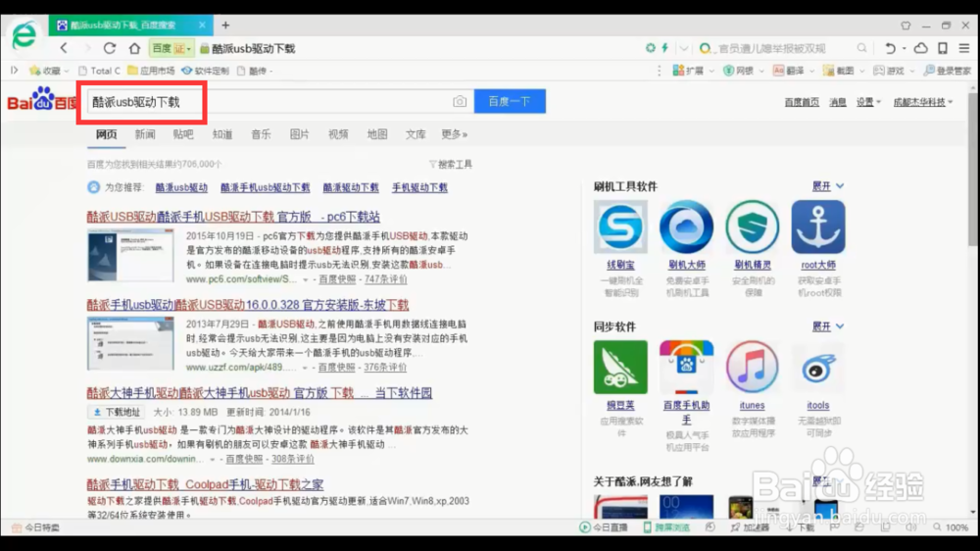Image resolution: width=980 pixels, height=551 pixels.
Task: Click the 下载地址 download button
Action: click(x=117, y=412)
